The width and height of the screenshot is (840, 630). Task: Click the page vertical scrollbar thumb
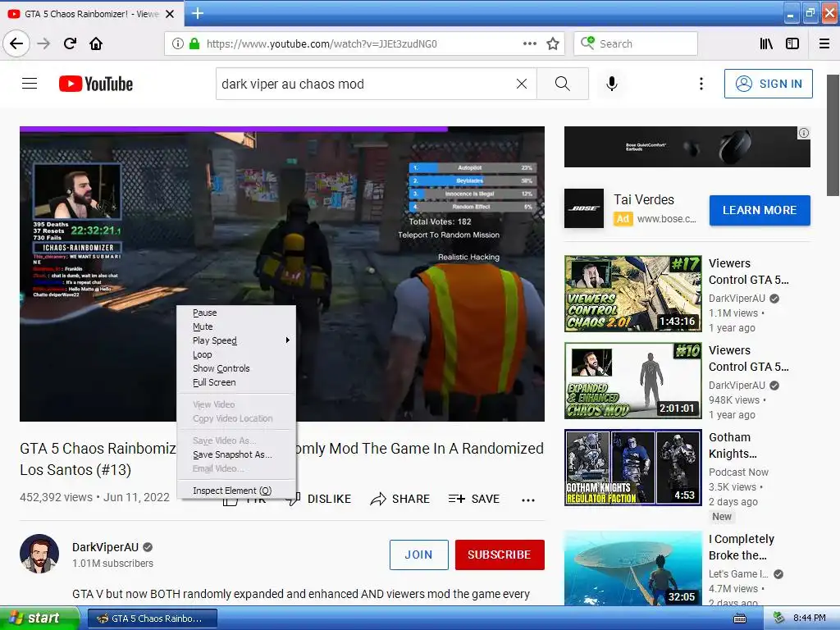(833, 135)
